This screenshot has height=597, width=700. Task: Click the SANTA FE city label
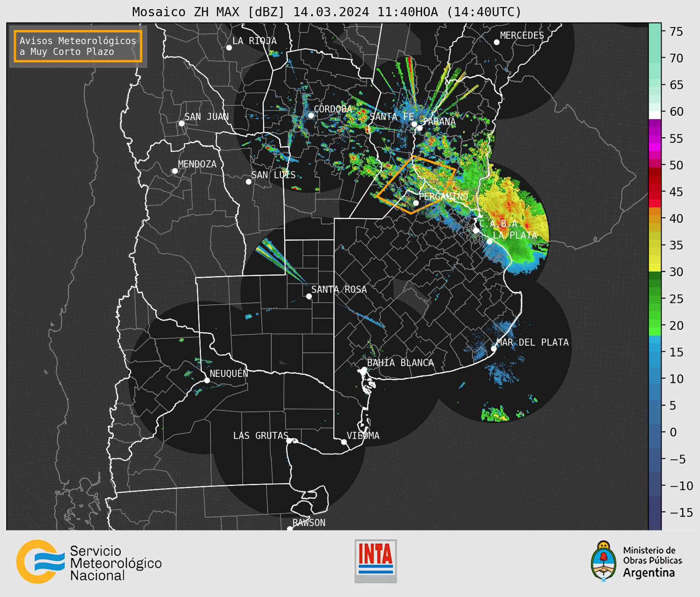(392, 117)
